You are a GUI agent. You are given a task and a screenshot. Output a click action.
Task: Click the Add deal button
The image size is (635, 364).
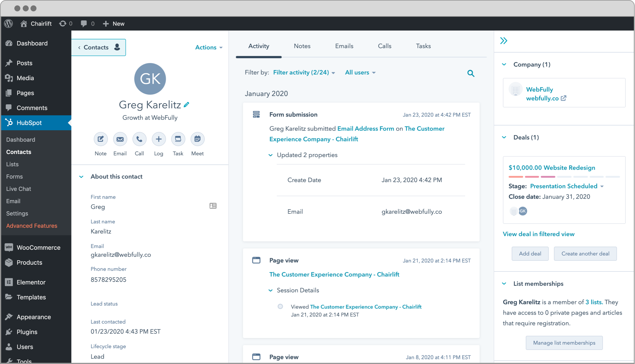(530, 253)
